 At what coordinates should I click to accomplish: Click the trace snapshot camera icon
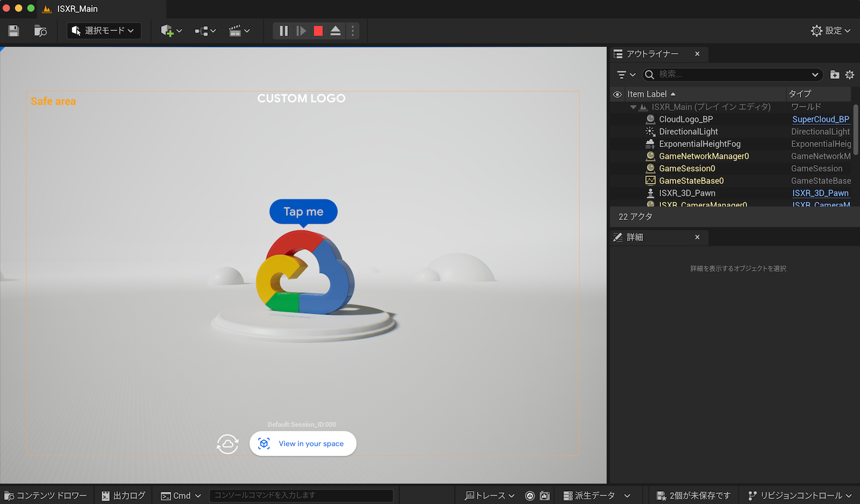click(545, 496)
